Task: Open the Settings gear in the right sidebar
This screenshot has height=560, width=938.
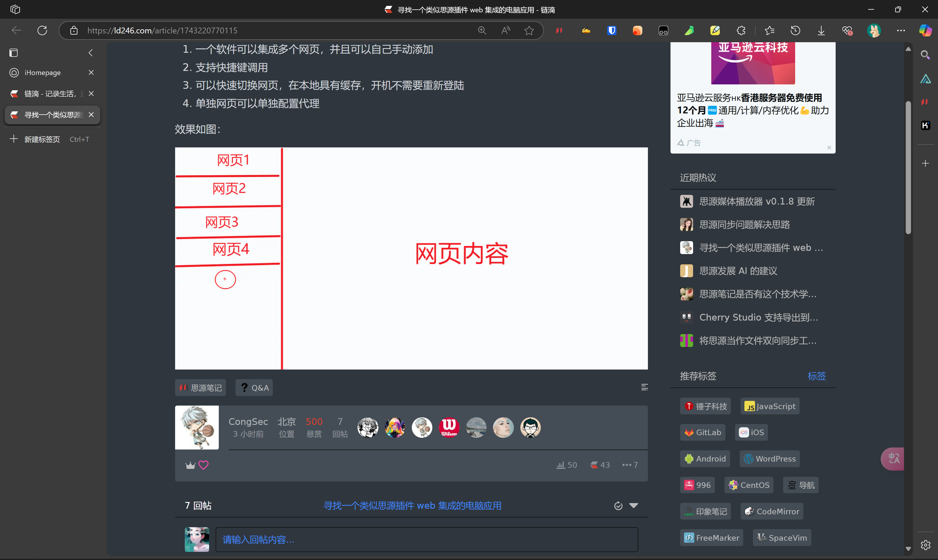Action: tap(926, 545)
